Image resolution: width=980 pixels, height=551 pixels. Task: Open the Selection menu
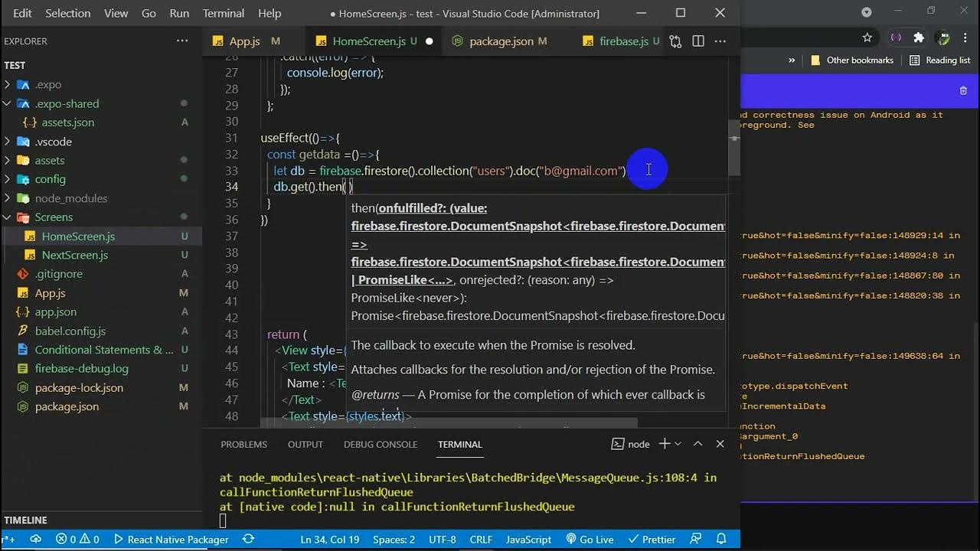click(67, 13)
